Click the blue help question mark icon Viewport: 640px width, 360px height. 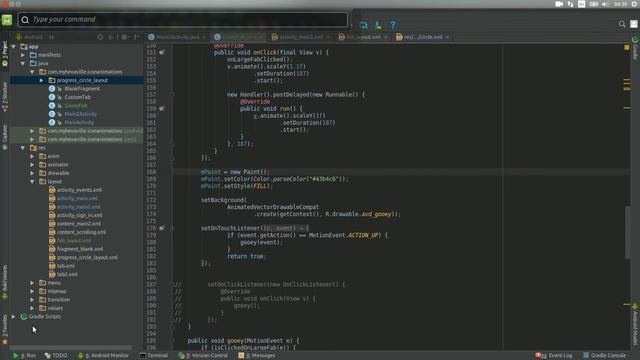[x=393, y=25]
